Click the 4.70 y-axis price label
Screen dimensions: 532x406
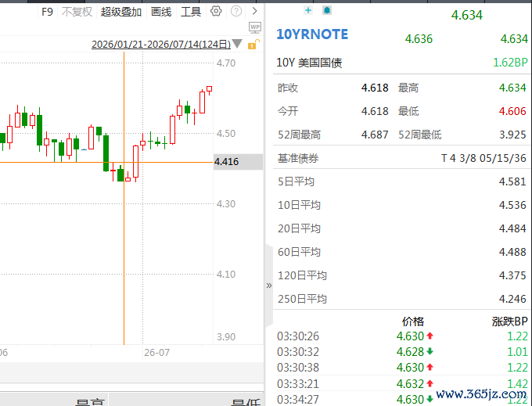tap(226, 63)
